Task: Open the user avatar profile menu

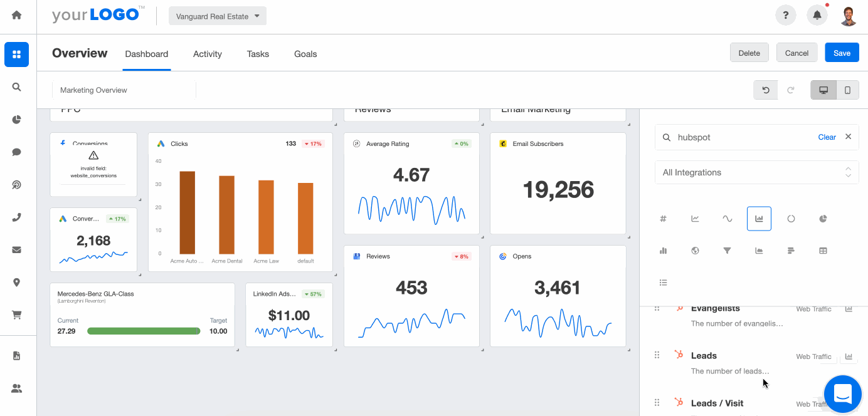Action: tap(848, 16)
